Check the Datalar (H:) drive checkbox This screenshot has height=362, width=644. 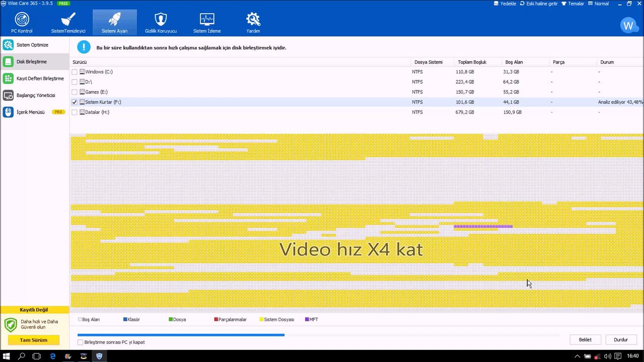point(74,112)
